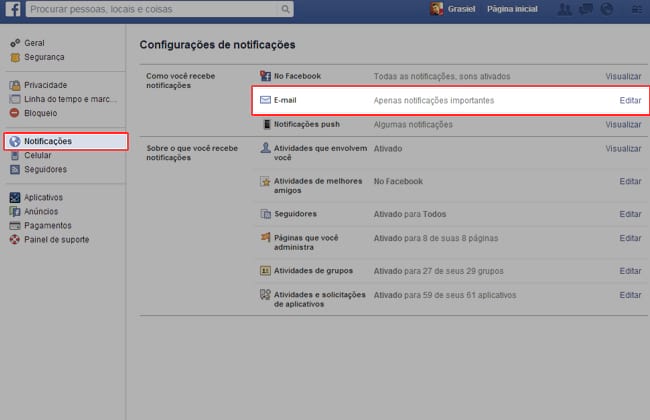Click Visualizar for Atividades que envolvem você
The width and height of the screenshot is (650, 420).
coord(623,148)
